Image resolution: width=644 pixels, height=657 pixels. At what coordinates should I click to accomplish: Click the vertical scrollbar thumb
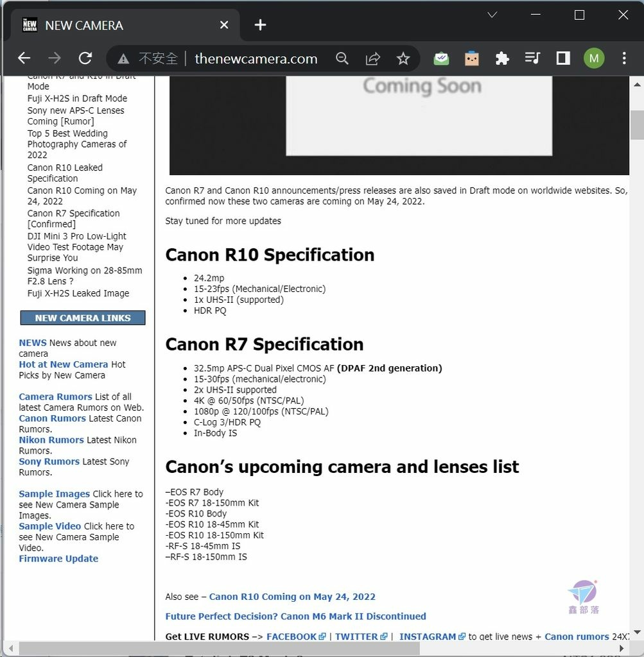637,125
